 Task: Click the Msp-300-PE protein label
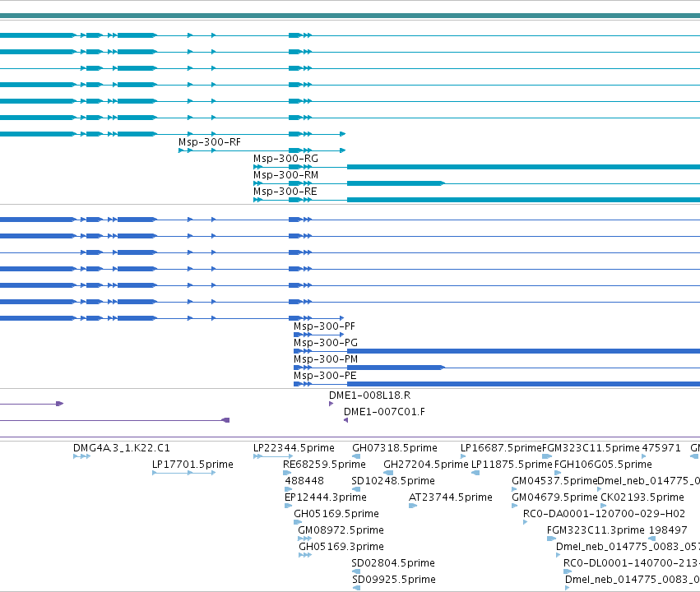pos(325,376)
